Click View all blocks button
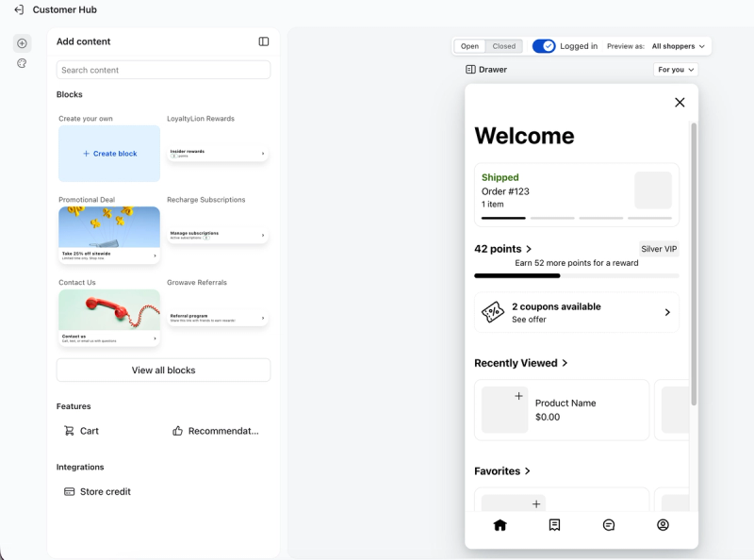 (x=163, y=370)
